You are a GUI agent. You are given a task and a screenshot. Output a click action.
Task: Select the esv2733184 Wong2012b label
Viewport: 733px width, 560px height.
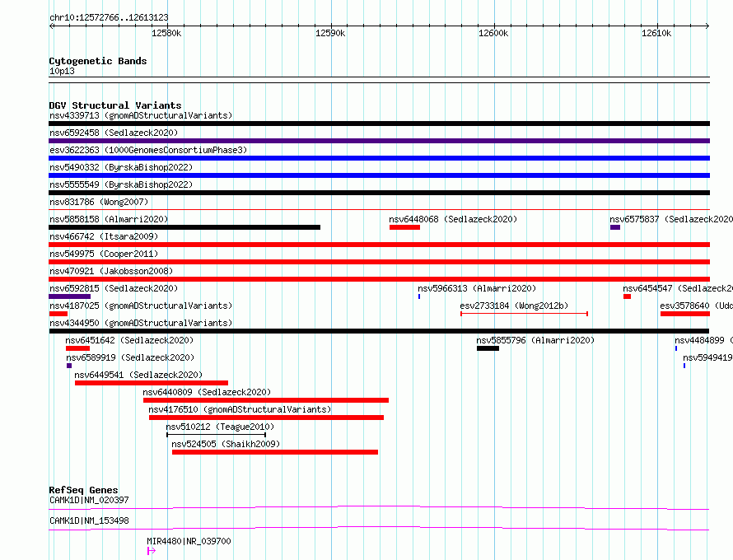[x=514, y=306]
